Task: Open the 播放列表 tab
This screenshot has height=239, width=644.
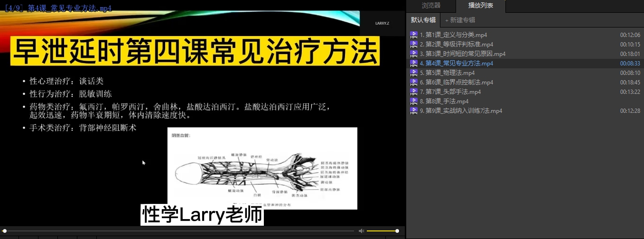Action: [x=480, y=6]
